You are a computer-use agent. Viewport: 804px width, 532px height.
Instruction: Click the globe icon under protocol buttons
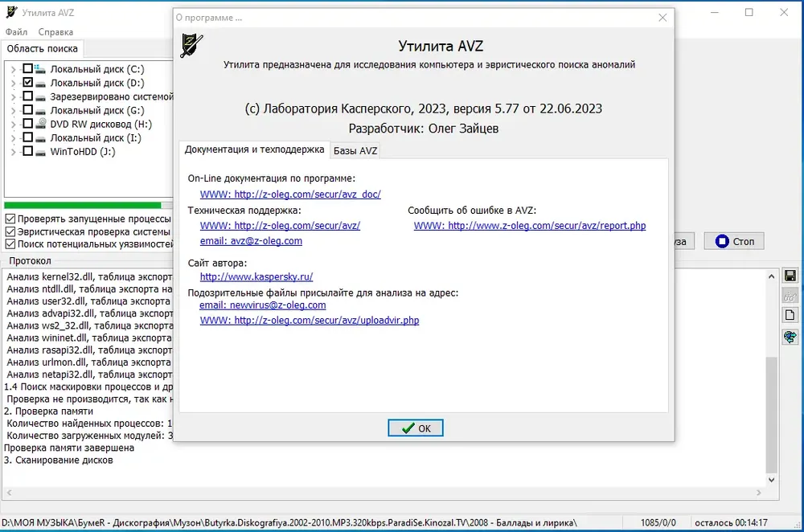pyautogui.click(x=790, y=337)
